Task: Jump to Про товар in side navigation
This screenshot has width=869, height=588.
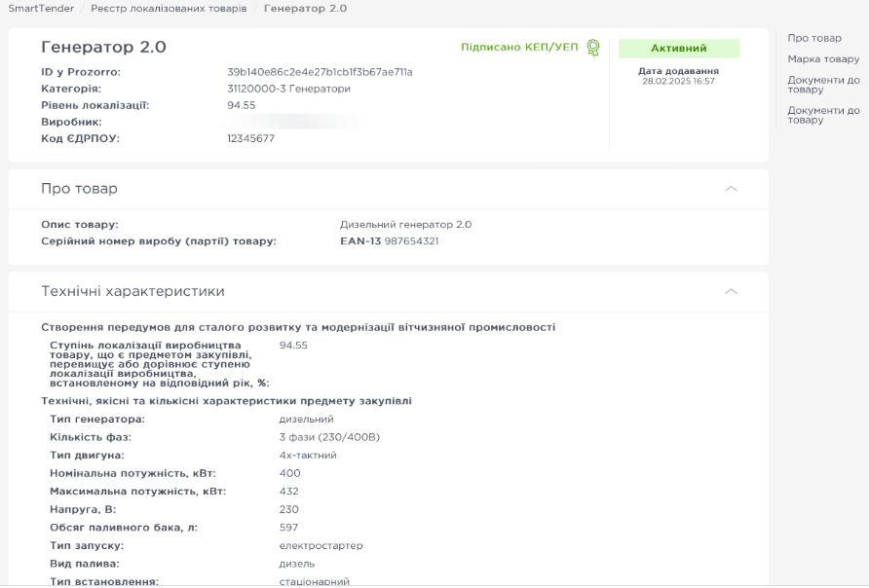Action: click(814, 38)
